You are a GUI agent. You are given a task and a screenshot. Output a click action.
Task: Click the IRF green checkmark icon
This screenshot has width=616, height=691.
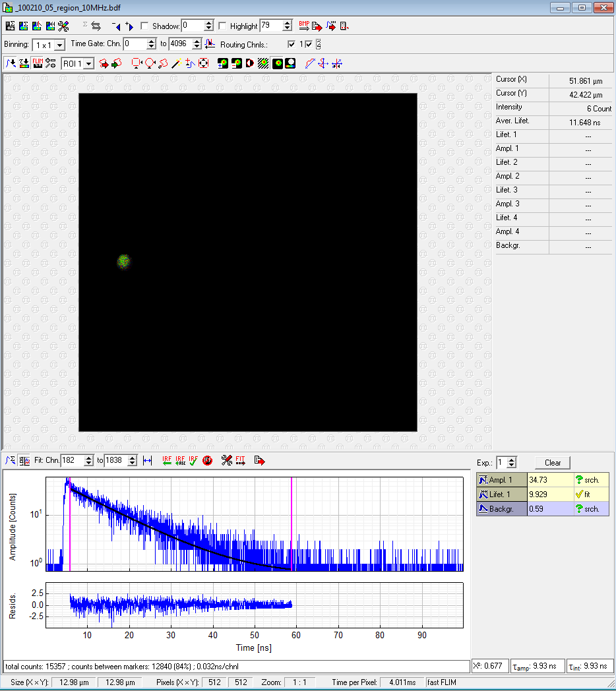[193, 460]
